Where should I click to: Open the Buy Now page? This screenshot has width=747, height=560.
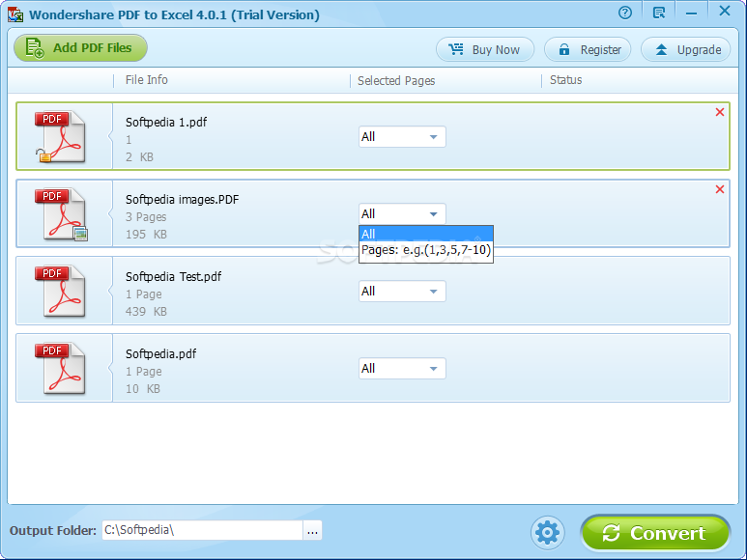(x=485, y=49)
